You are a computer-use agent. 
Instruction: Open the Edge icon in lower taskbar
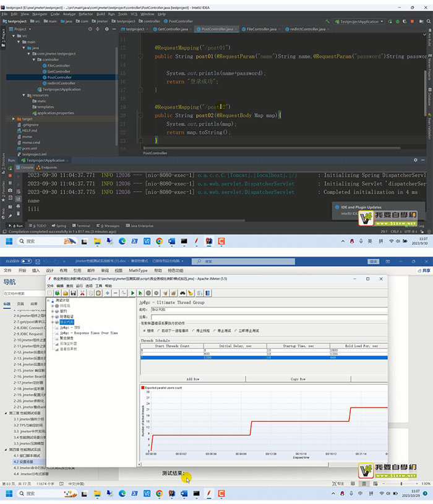click(122, 493)
